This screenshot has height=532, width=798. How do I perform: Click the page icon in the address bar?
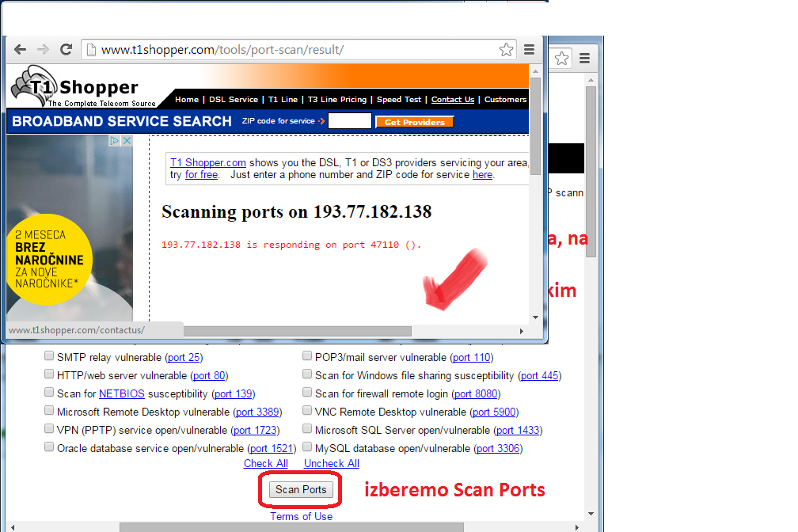click(91, 49)
